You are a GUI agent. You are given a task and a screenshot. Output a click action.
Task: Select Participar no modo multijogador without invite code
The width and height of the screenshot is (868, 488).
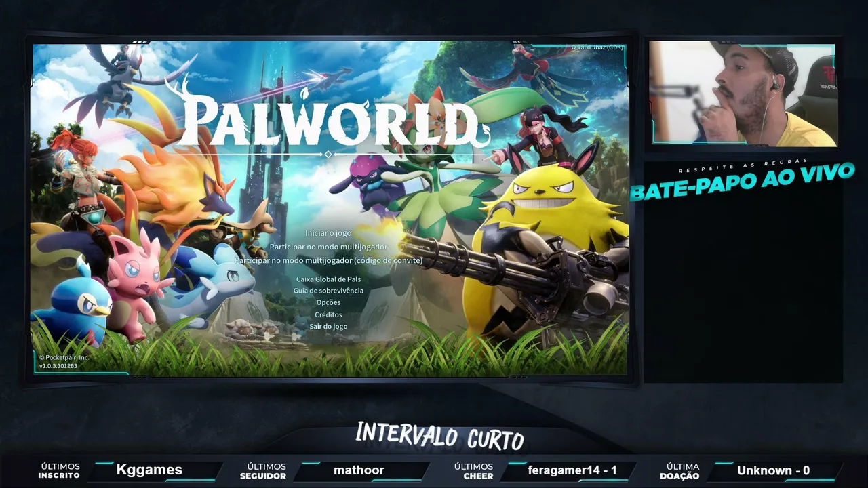pyautogui.click(x=328, y=247)
